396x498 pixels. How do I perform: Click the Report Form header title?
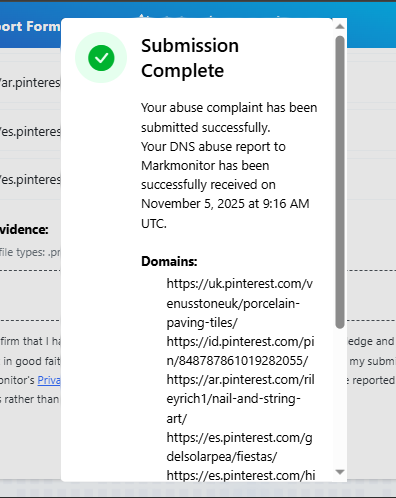click(x=30, y=26)
